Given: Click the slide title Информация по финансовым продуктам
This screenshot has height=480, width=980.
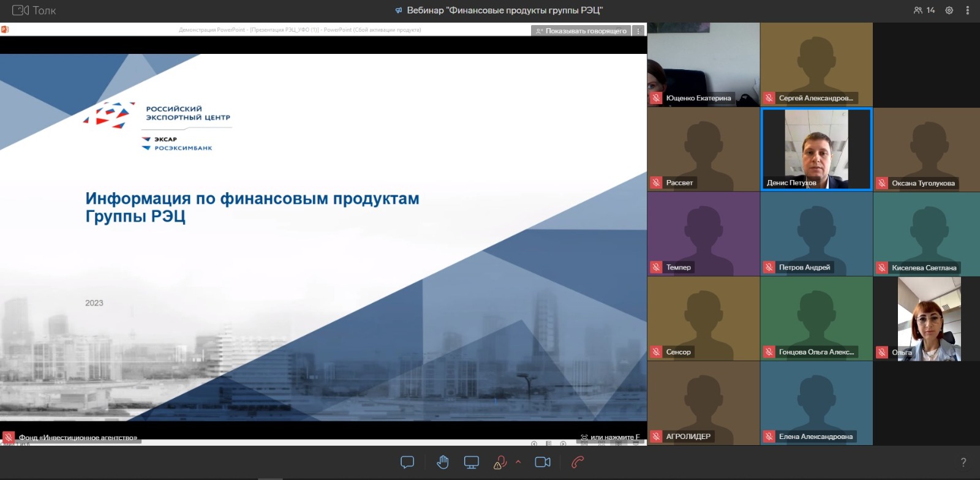Looking at the screenshot, I should [252, 207].
